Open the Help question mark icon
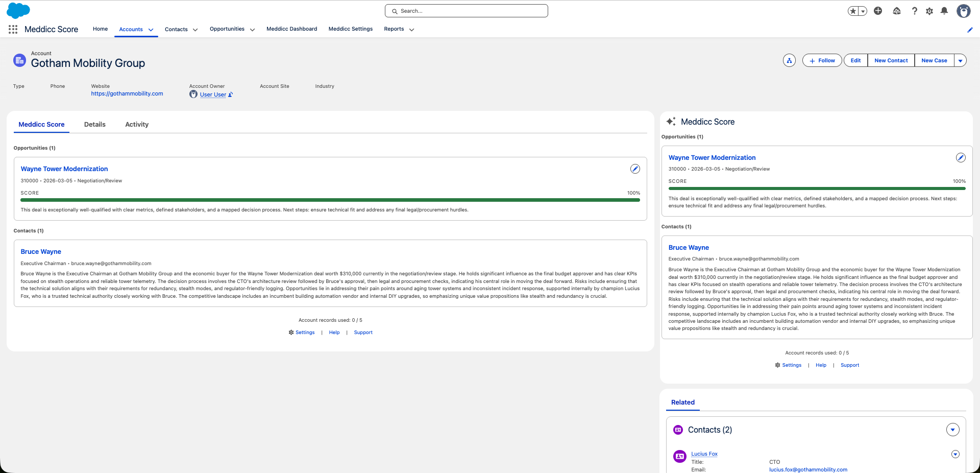This screenshot has width=980, height=473. click(x=914, y=11)
